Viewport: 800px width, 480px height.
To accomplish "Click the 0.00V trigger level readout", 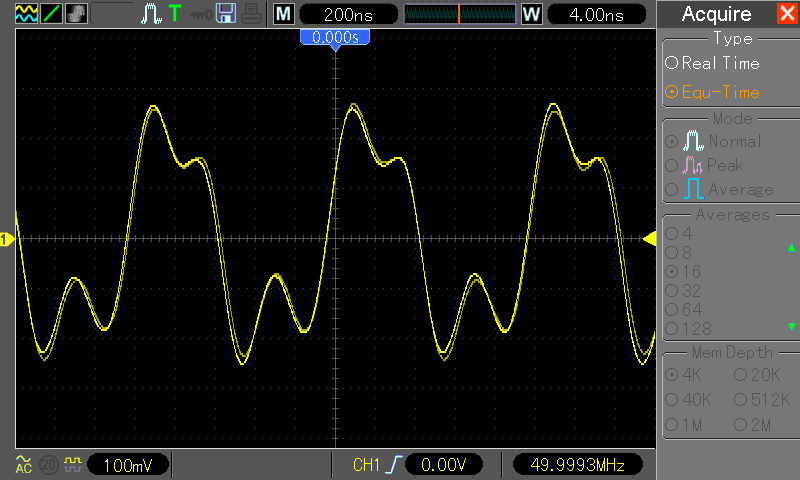I will point(443,465).
